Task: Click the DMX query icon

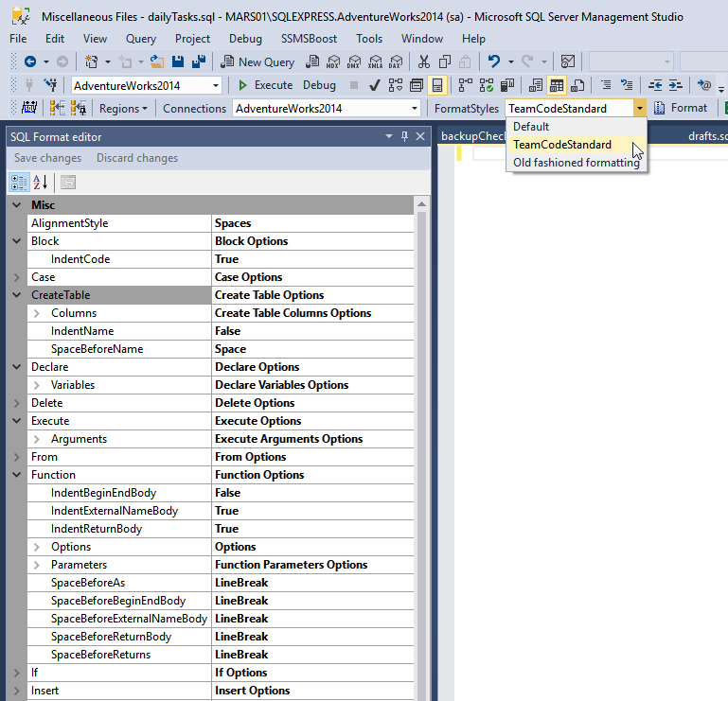Action: tap(354, 61)
